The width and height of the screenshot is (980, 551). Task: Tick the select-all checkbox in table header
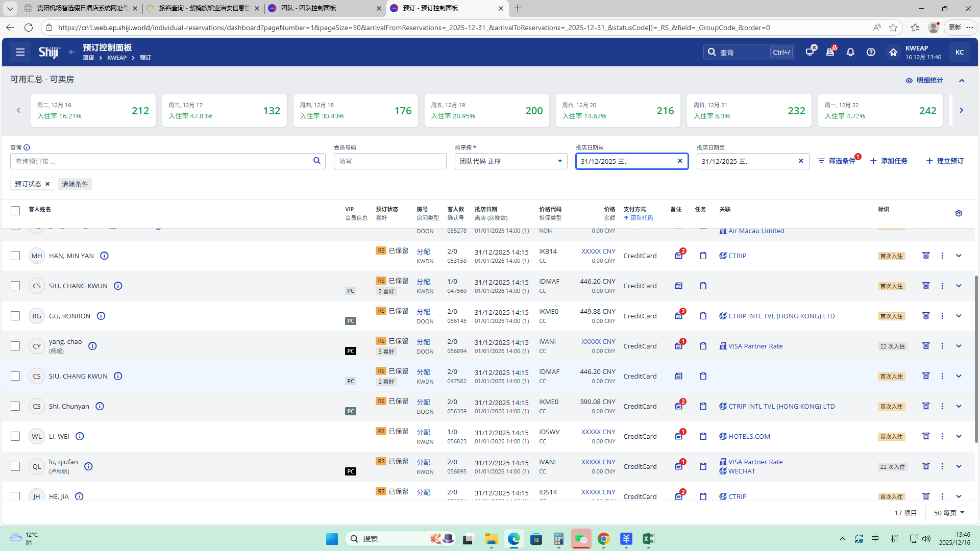[15, 210]
